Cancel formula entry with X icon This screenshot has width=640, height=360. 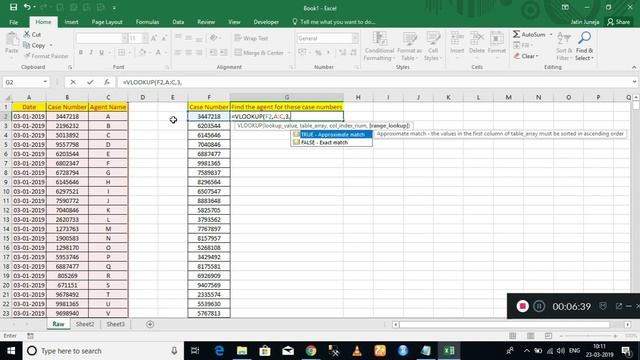(x=73, y=82)
